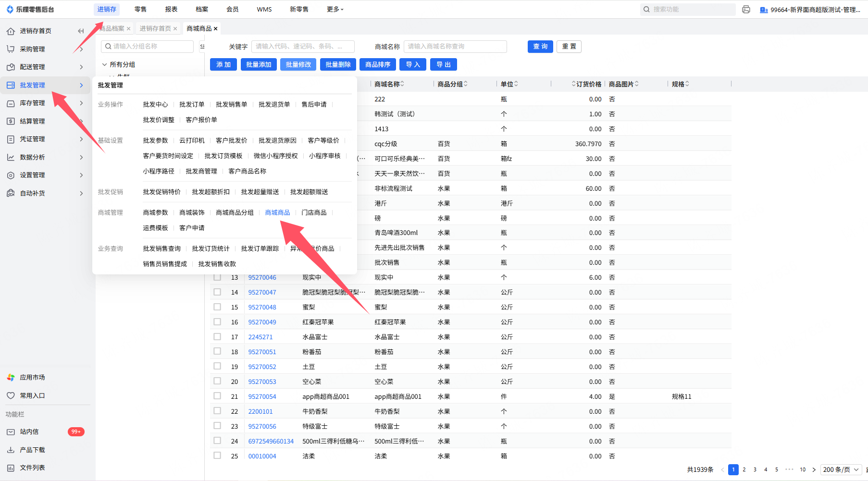Open the 报表 top menu
This screenshot has width=868, height=481.
pyautogui.click(x=171, y=9)
